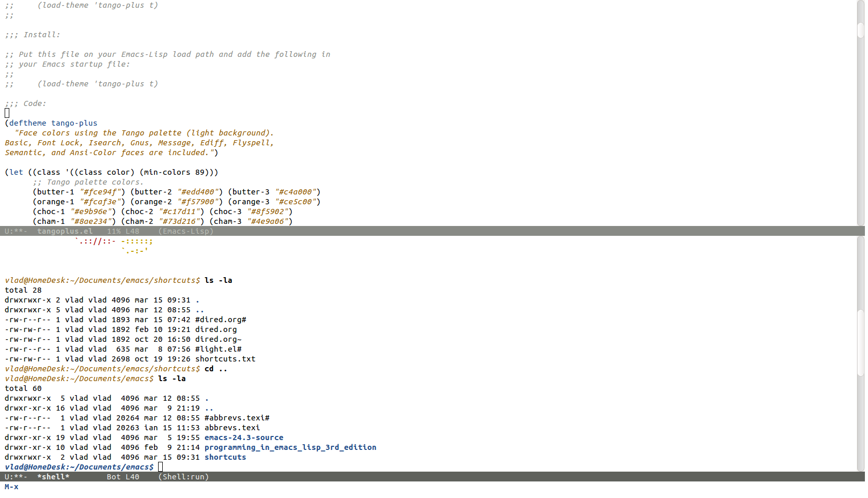868x498 pixels.
Task: Click the 'emacs-24.3-source' directory entry
Action: pyautogui.click(x=244, y=437)
